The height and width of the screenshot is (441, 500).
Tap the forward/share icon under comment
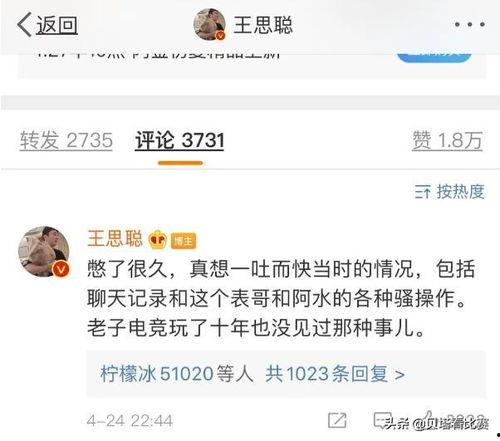coord(337,420)
